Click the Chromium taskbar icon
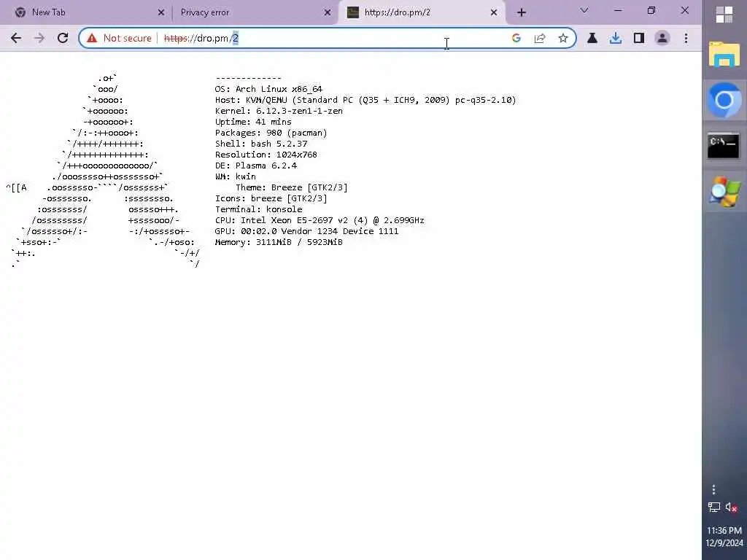This screenshot has width=747, height=560. [724, 100]
